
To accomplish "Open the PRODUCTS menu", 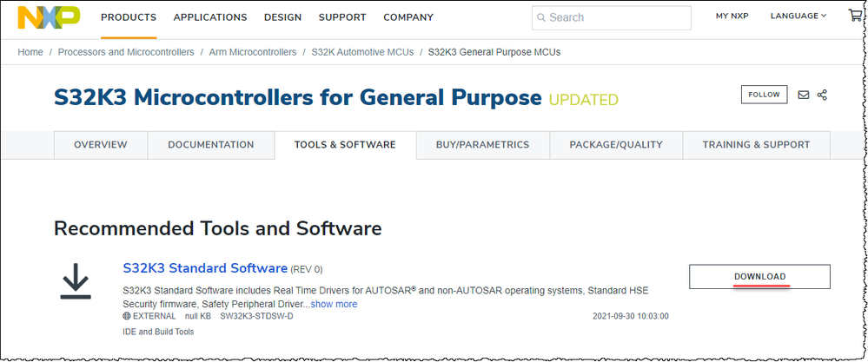I will 129,17.
